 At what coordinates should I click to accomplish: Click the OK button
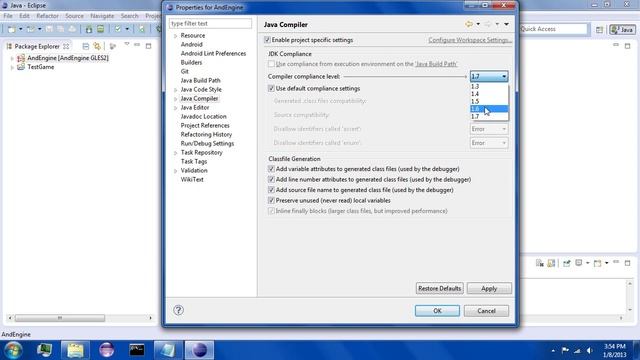[437, 311]
